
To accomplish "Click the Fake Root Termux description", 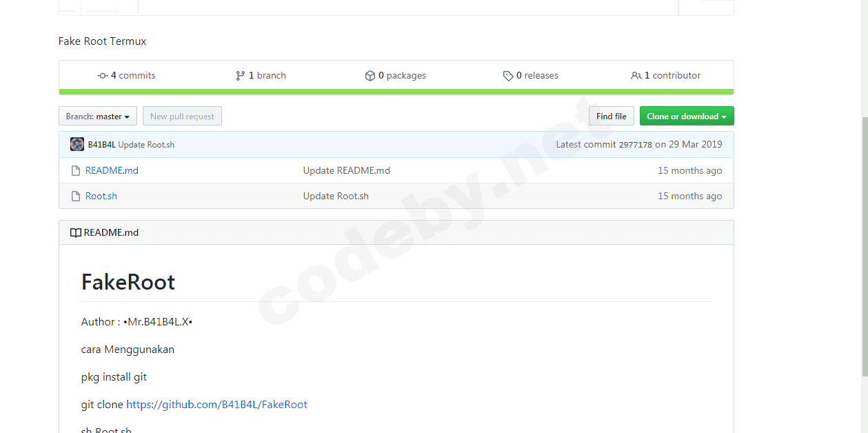I will [103, 41].
